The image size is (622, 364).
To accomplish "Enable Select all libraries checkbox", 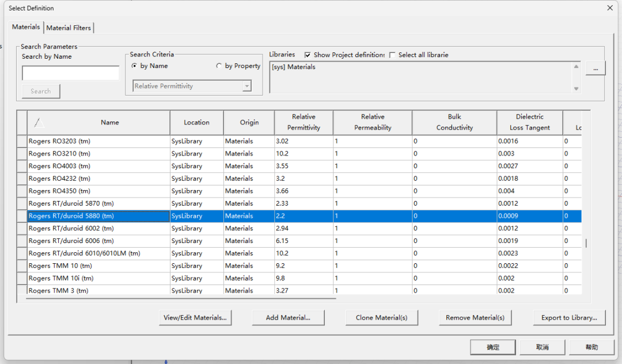I will pos(392,55).
